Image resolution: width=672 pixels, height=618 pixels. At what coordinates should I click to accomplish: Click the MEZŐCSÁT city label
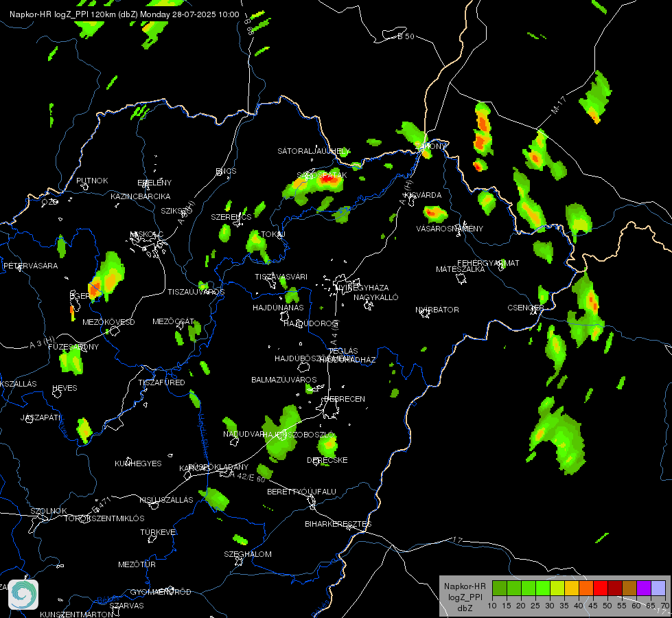174,321
